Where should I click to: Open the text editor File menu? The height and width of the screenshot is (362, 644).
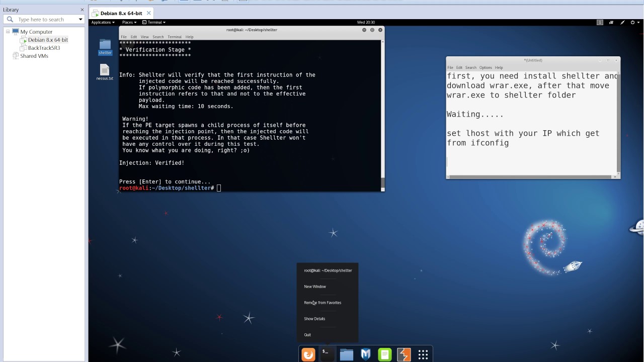(x=450, y=67)
